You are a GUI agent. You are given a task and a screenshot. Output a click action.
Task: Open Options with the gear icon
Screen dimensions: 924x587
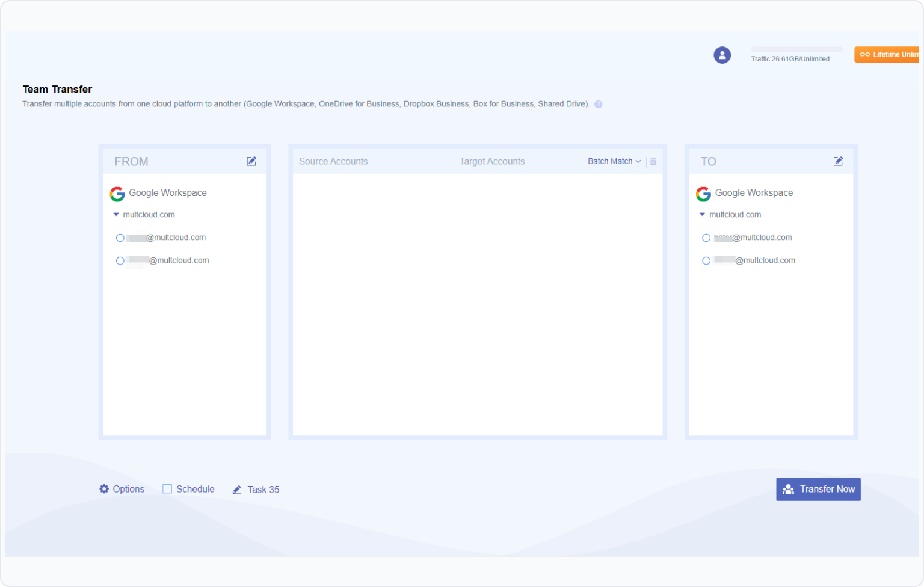pyautogui.click(x=104, y=489)
